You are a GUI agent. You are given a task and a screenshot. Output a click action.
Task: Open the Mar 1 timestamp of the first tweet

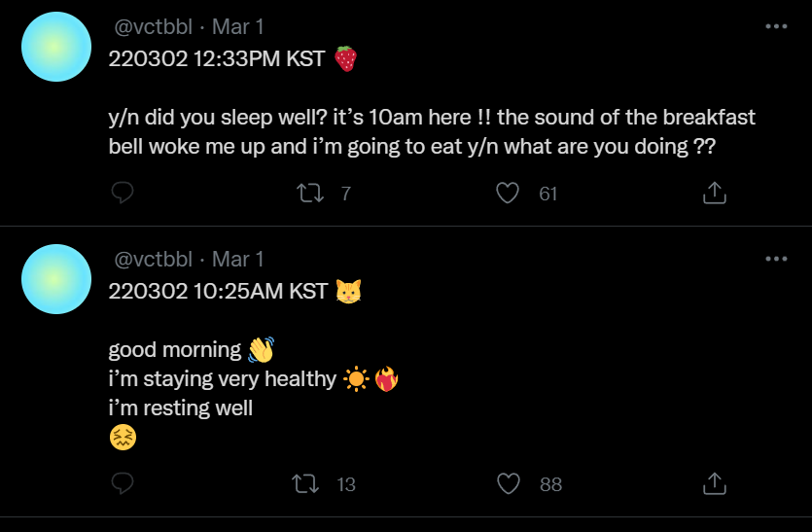(238, 27)
